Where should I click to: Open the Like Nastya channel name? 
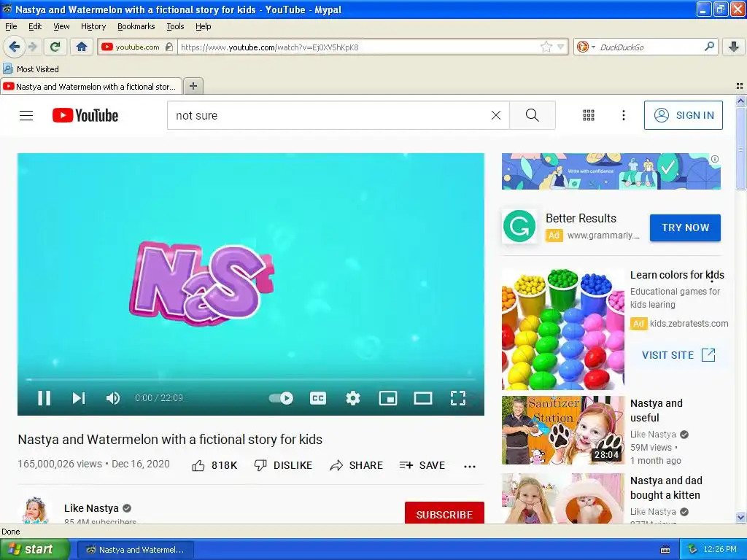(x=91, y=508)
